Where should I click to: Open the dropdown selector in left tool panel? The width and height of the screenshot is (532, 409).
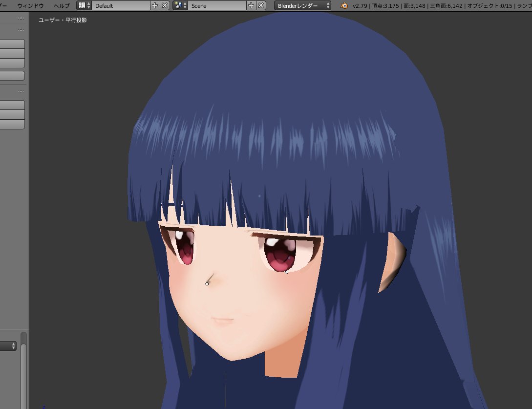tap(8, 346)
